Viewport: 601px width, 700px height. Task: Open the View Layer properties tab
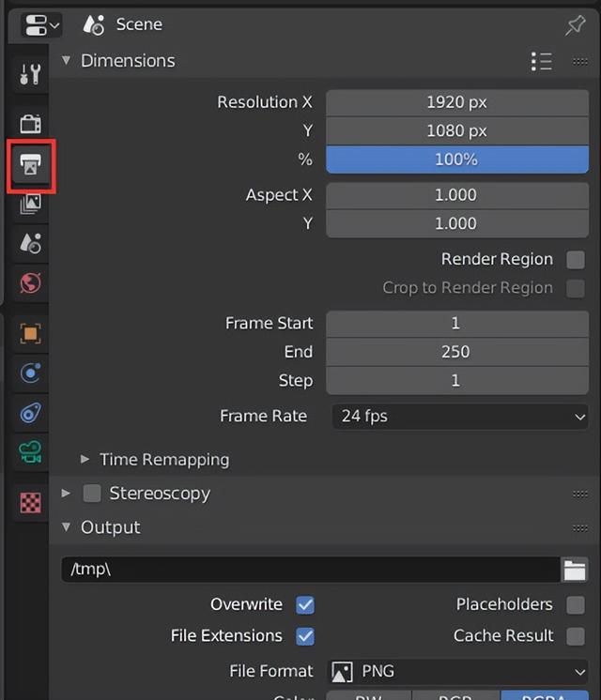[30, 204]
